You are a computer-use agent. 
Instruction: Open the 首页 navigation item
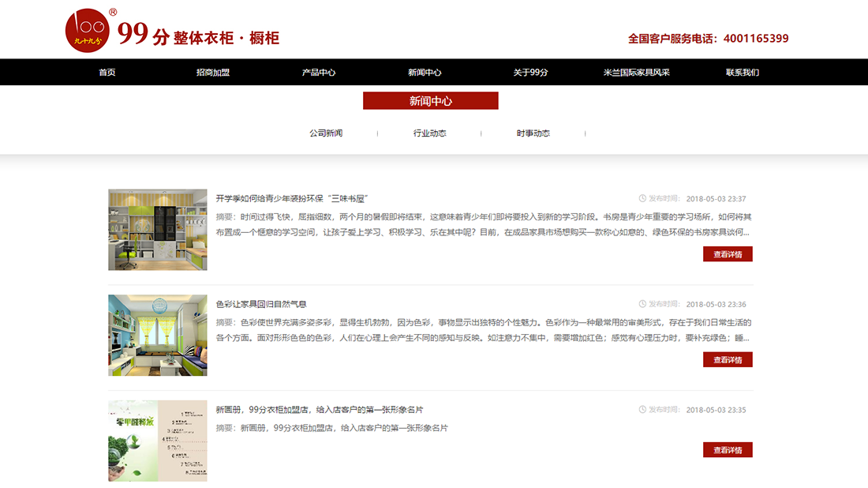pos(107,72)
